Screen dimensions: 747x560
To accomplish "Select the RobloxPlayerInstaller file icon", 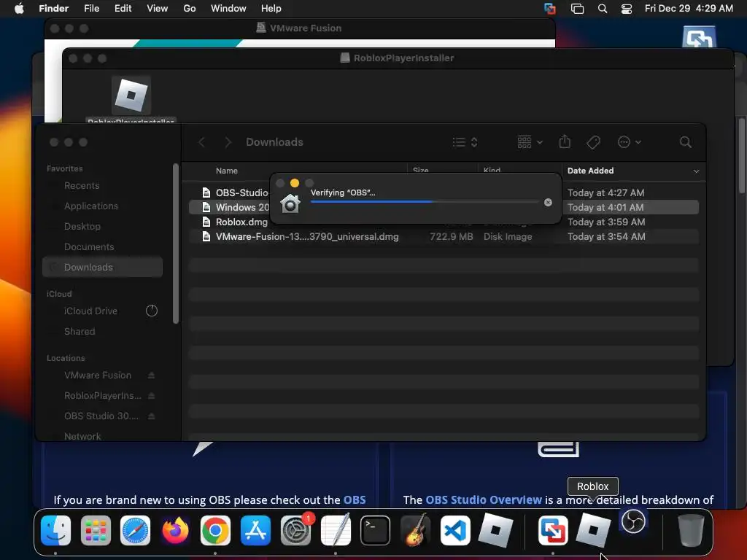I will (131, 96).
